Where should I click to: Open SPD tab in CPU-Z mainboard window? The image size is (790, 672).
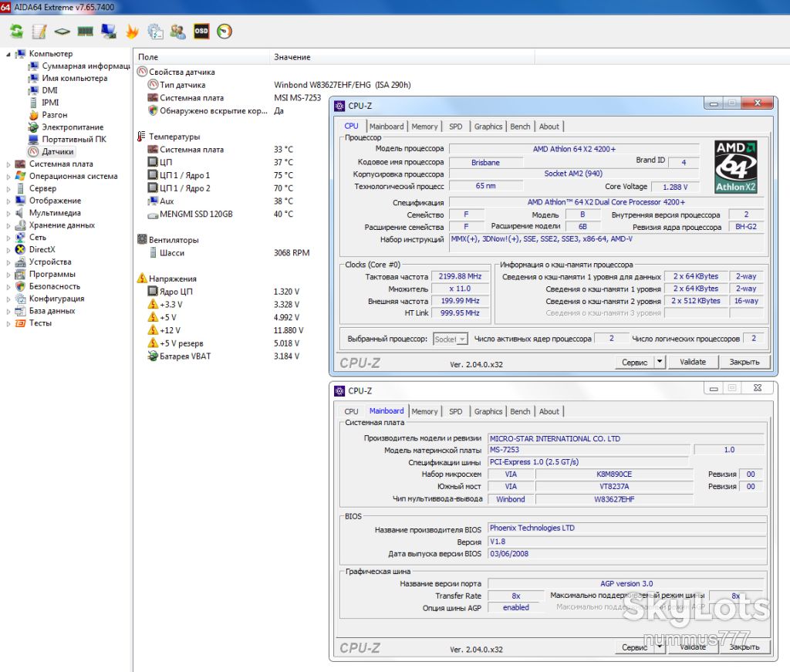[x=455, y=411]
